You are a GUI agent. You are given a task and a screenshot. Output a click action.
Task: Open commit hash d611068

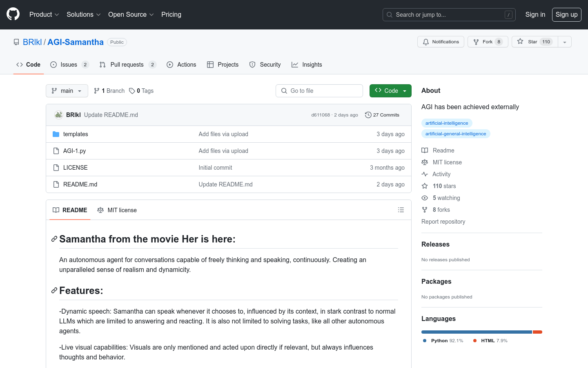click(321, 115)
